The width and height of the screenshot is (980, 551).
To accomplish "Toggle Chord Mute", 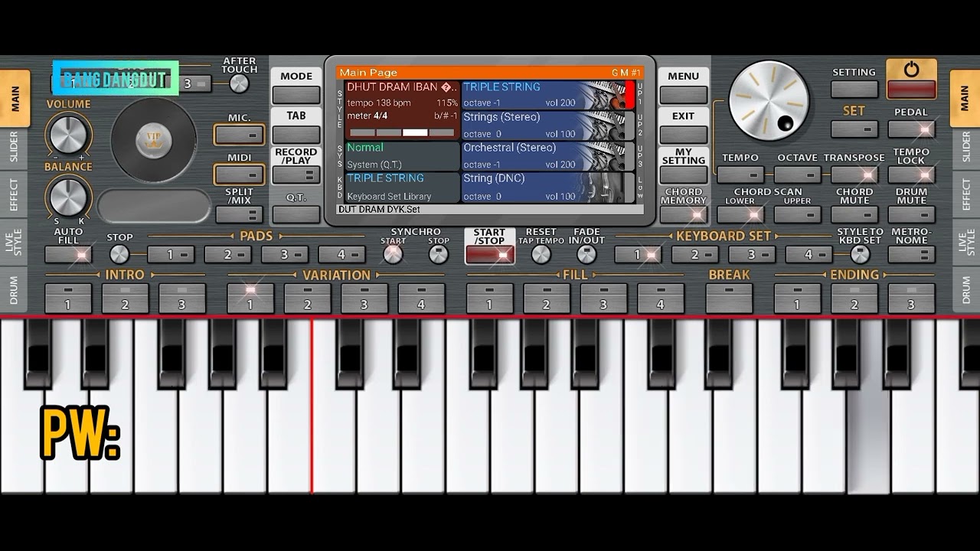I will click(854, 214).
